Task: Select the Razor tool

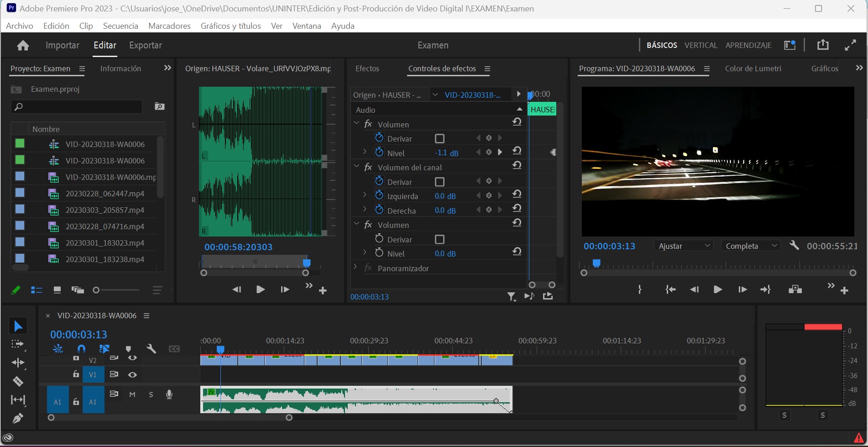Action: click(18, 381)
